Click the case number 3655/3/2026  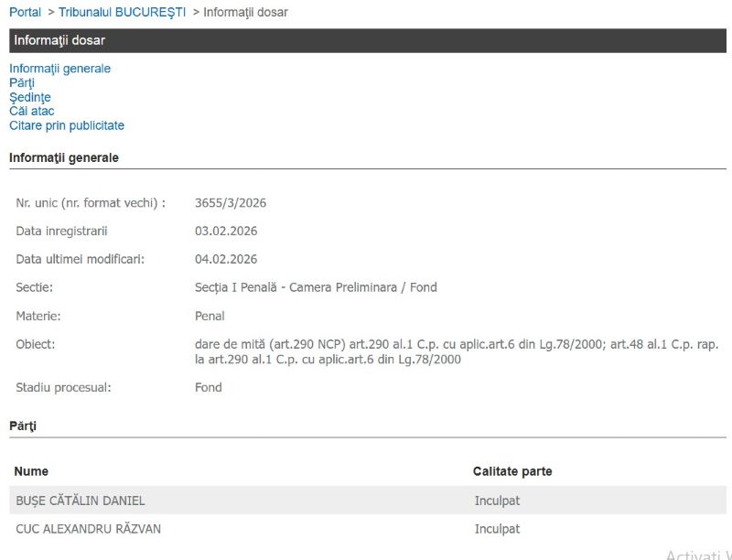pos(231,203)
